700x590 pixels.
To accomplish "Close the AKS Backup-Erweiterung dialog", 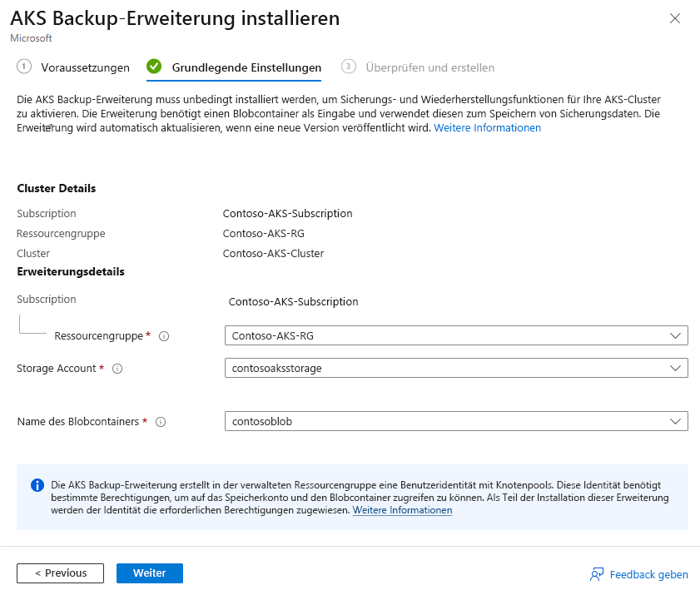I will 675,18.
